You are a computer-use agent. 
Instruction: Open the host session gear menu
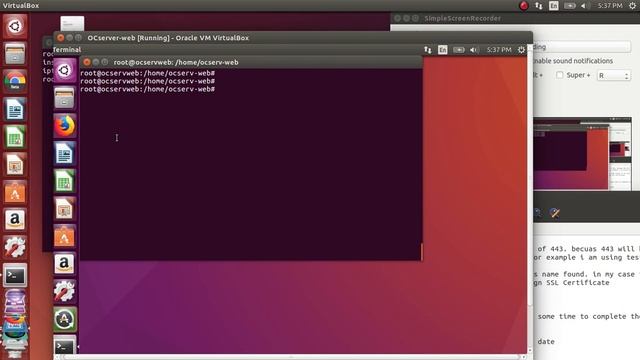click(632, 6)
